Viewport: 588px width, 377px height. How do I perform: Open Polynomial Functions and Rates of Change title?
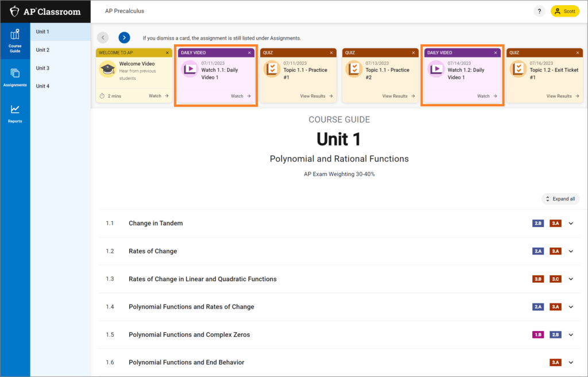click(191, 307)
